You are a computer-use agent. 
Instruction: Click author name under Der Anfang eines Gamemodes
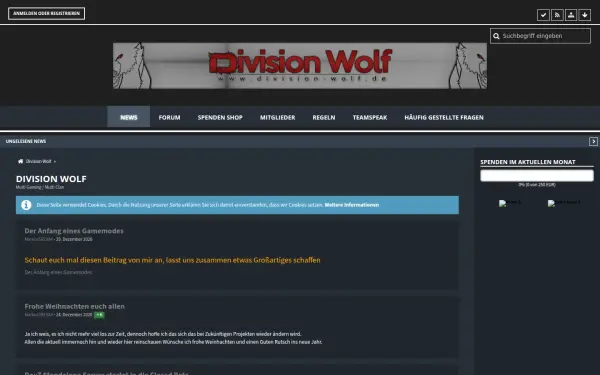pos(39,239)
